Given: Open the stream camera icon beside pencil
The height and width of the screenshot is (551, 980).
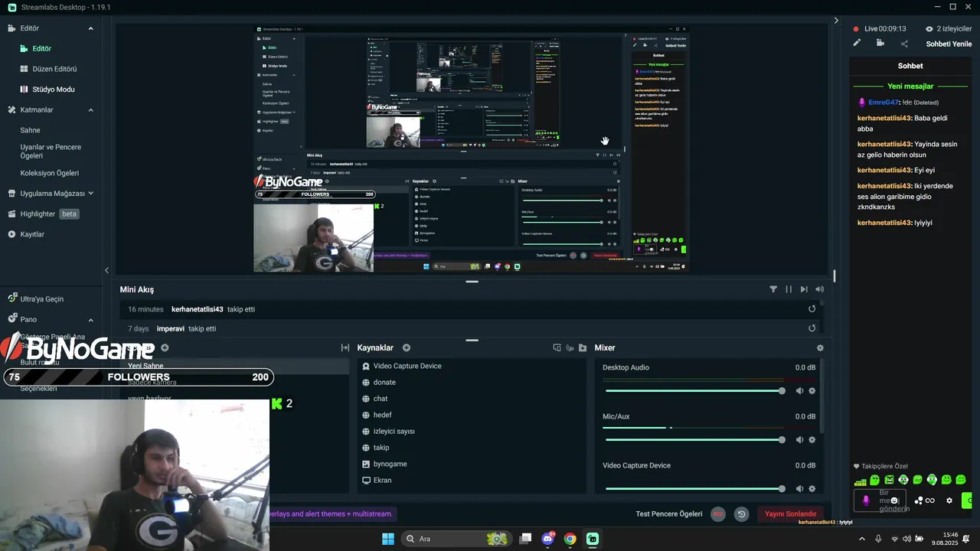Looking at the screenshot, I should point(880,44).
